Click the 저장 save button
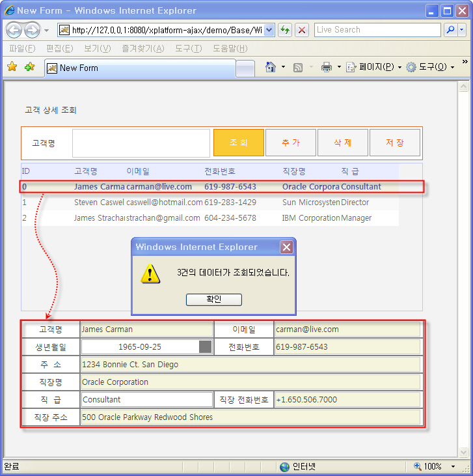The width and height of the screenshot is (473, 476). [x=394, y=143]
